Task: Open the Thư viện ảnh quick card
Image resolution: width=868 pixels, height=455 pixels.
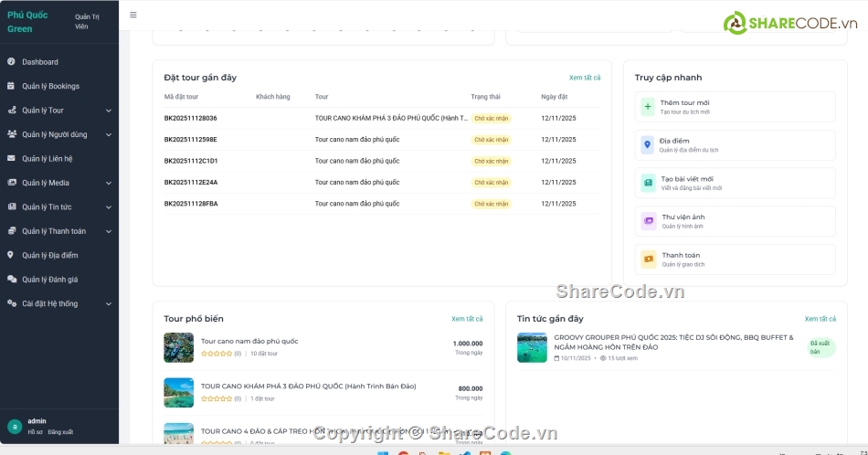Action: coord(736,221)
